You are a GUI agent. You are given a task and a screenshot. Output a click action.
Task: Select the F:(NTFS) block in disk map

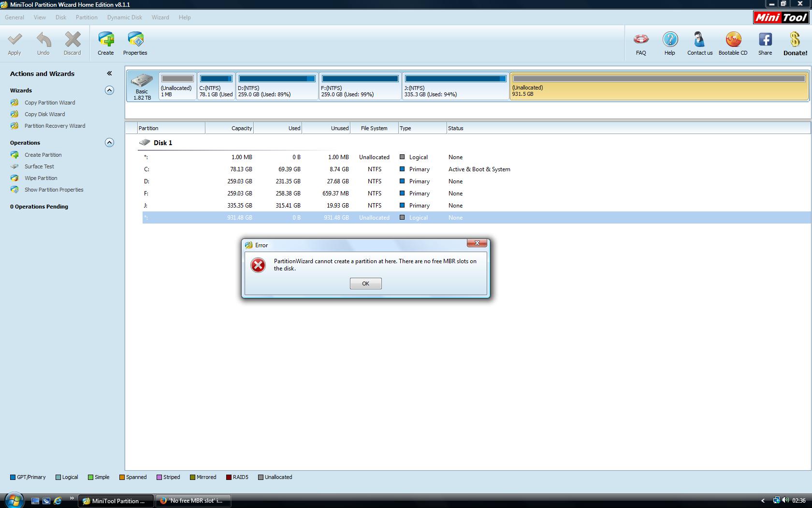coord(360,86)
